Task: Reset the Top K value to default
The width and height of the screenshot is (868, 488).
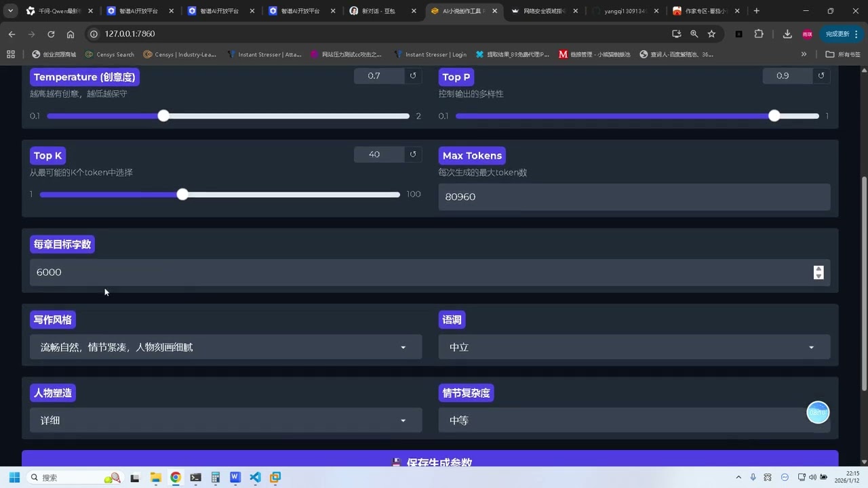Action: click(413, 155)
